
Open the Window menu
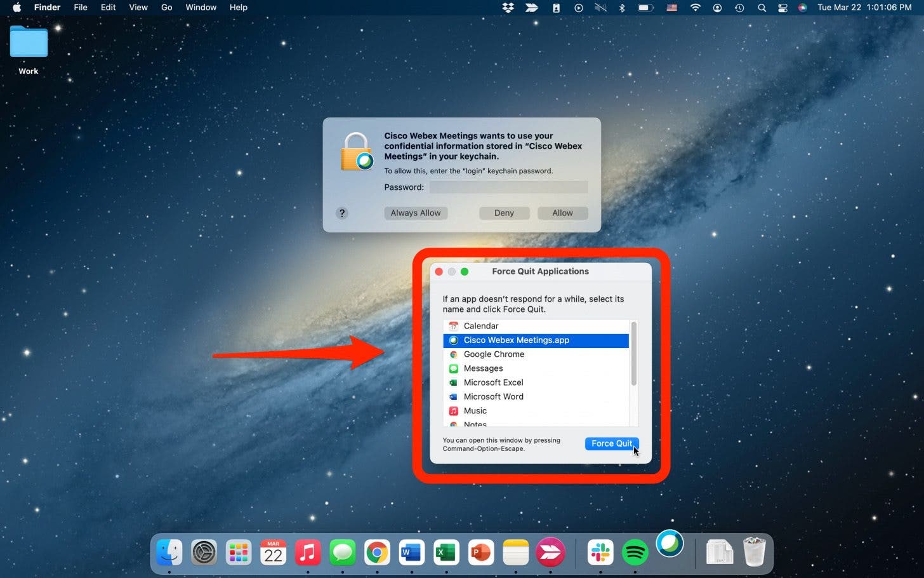click(x=201, y=8)
